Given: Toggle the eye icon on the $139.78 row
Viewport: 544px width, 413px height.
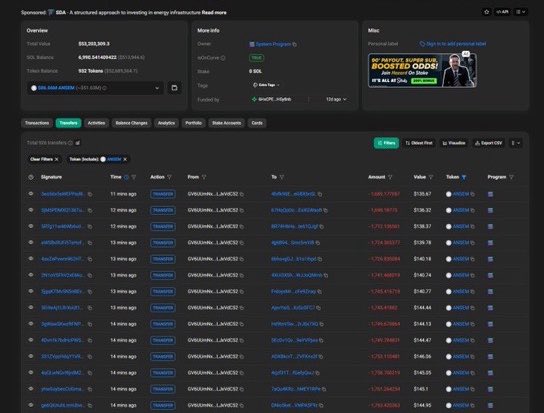Looking at the screenshot, I should pos(31,242).
